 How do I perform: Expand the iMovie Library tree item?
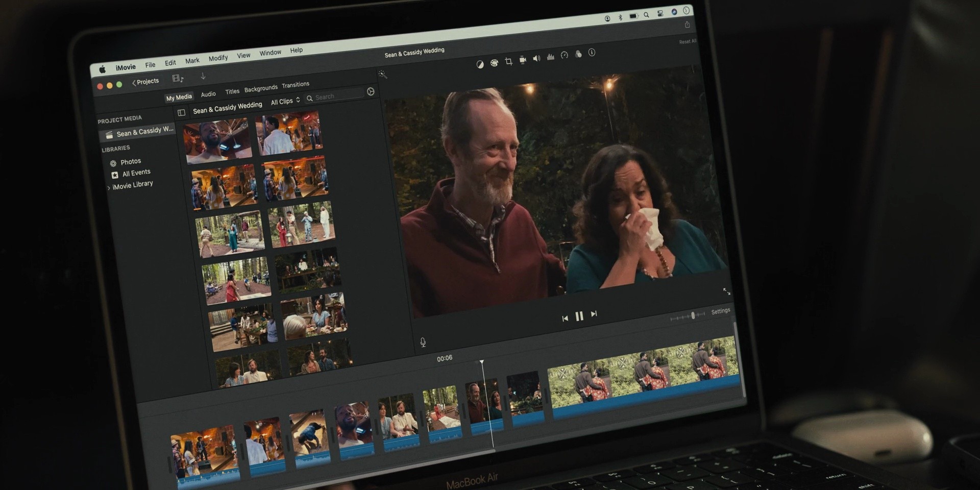pyautogui.click(x=109, y=188)
